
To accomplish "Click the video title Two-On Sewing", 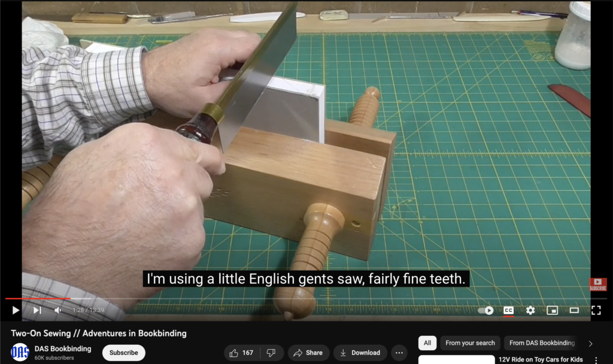I will coord(99,333).
